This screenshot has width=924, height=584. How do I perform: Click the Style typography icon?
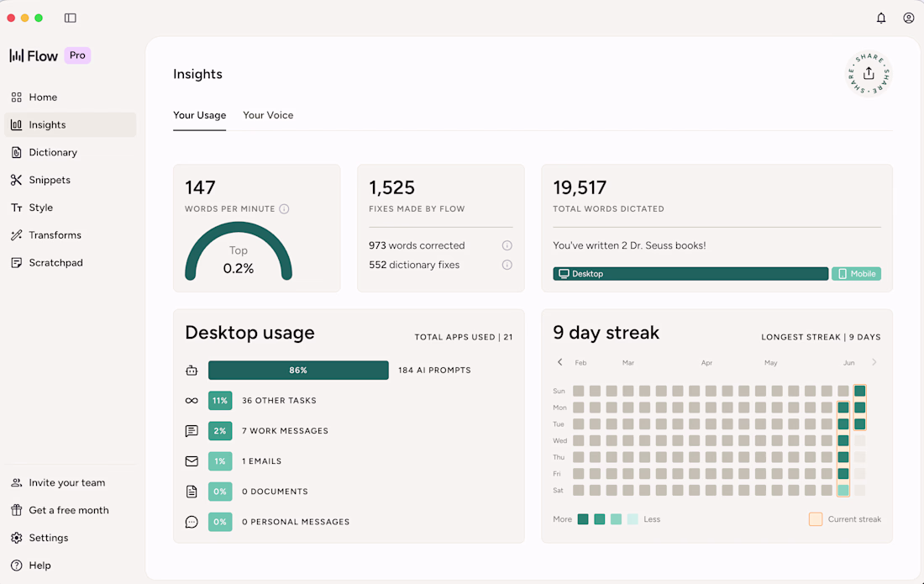coord(17,208)
